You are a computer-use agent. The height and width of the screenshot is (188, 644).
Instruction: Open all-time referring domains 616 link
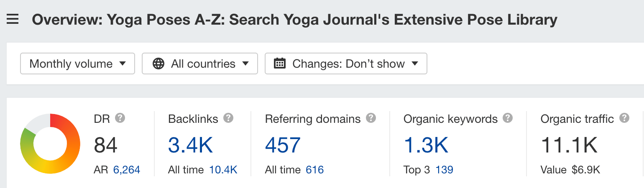coord(314,170)
